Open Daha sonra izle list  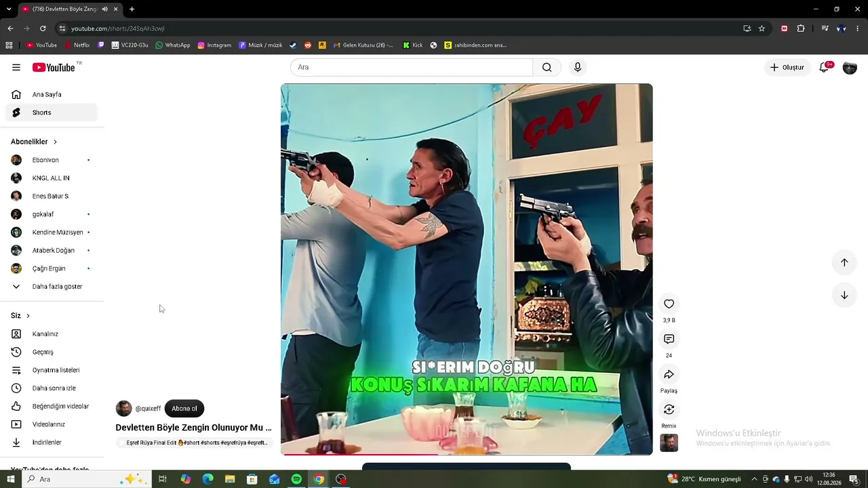[x=52, y=388]
